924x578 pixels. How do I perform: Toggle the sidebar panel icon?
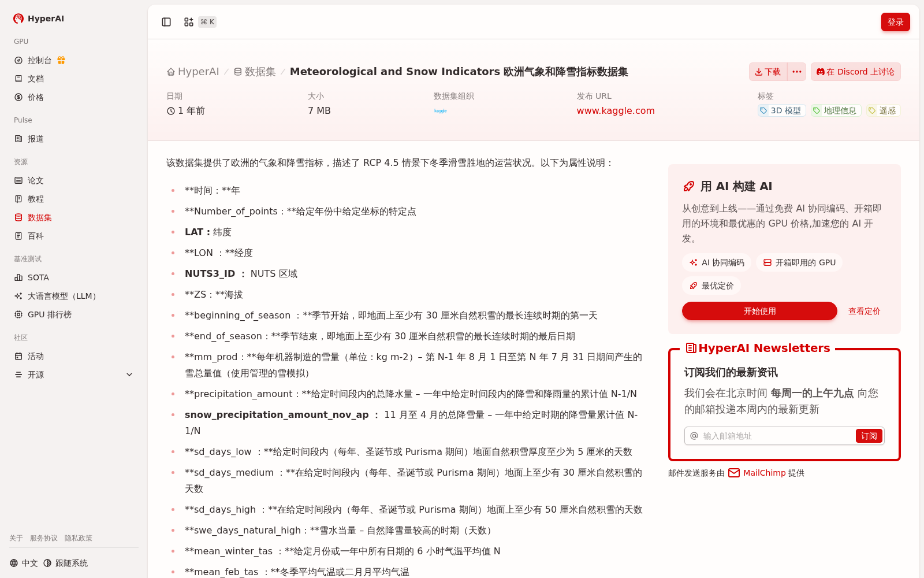point(166,22)
